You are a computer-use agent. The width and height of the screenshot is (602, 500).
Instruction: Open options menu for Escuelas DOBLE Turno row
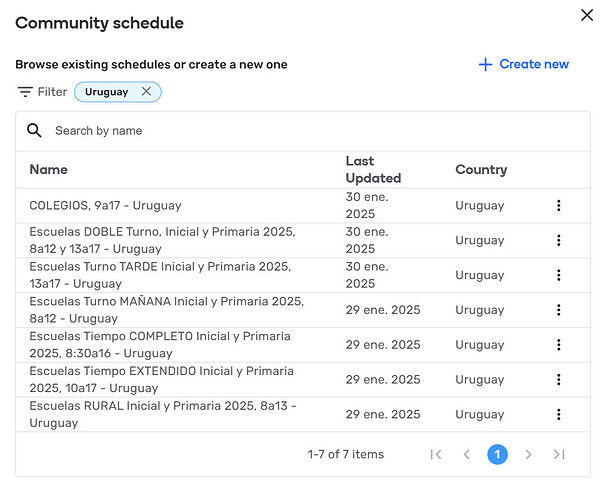pyautogui.click(x=558, y=240)
